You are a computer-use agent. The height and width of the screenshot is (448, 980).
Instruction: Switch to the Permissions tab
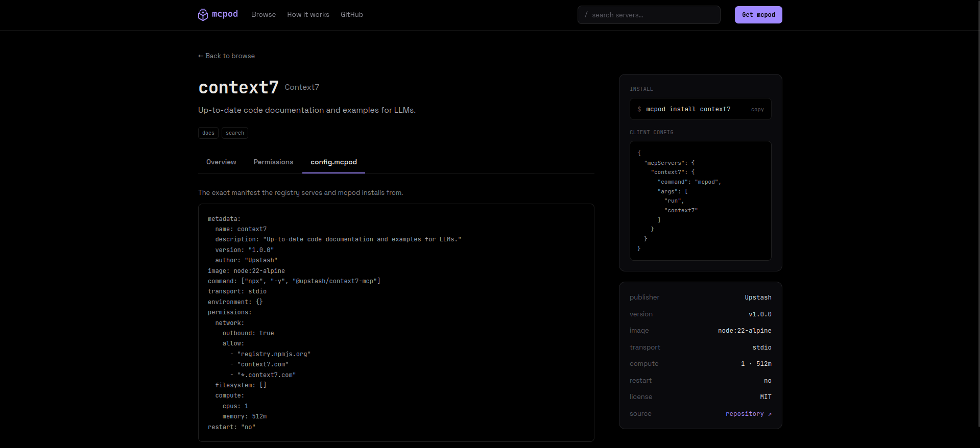point(273,162)
